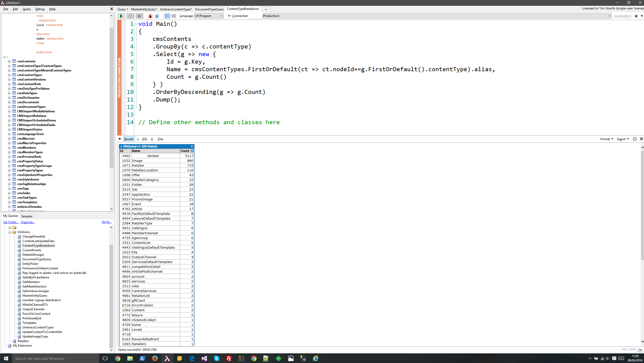The height and width of the screenshot is (363, 644).
Task: Click the results panel pop-out icon
Action: pyautogui.click(x=635, y=139)
